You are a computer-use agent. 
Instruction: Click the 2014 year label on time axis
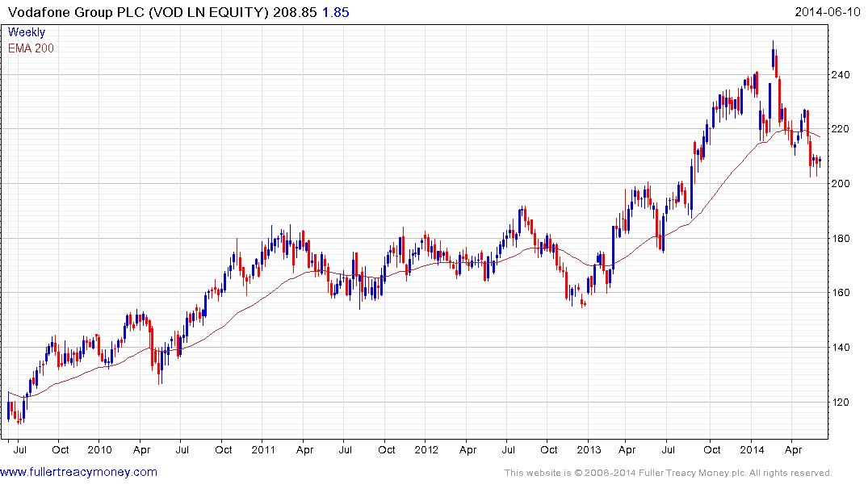tap(752, 449)
